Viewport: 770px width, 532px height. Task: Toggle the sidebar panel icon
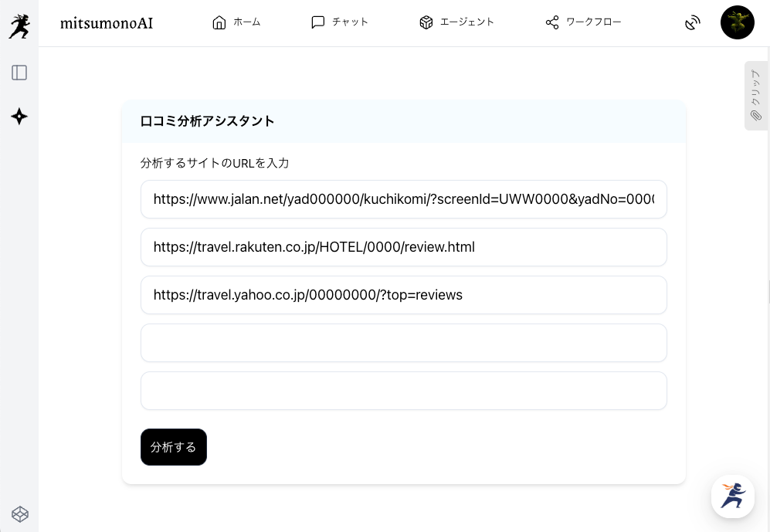point(19,73)
